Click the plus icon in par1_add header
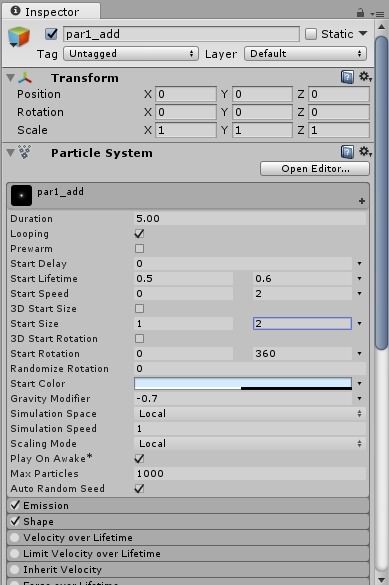 (361, 201)
